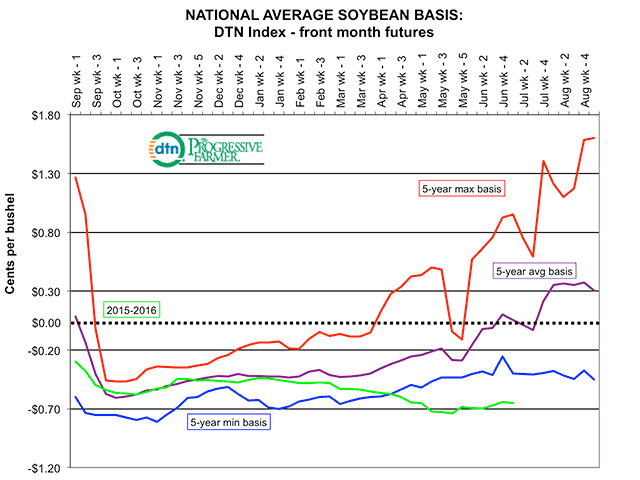The width and height of the screenshot is (640, 480).
Task: Click the 'Apr wk - 1' x-axis label
Action: point(382,82)
